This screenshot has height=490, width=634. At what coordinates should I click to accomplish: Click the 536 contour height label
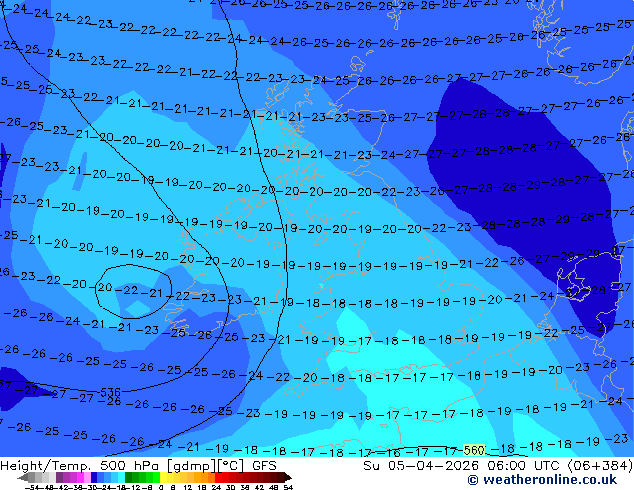(x=110, y=392)
